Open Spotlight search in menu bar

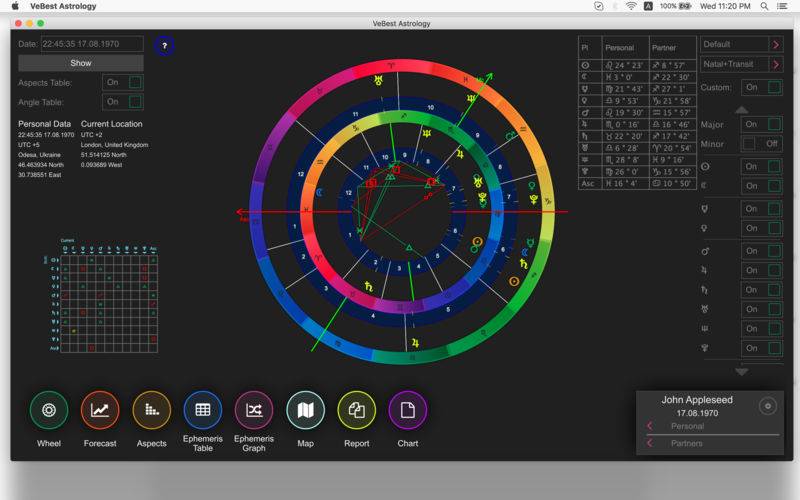(764, 6)
